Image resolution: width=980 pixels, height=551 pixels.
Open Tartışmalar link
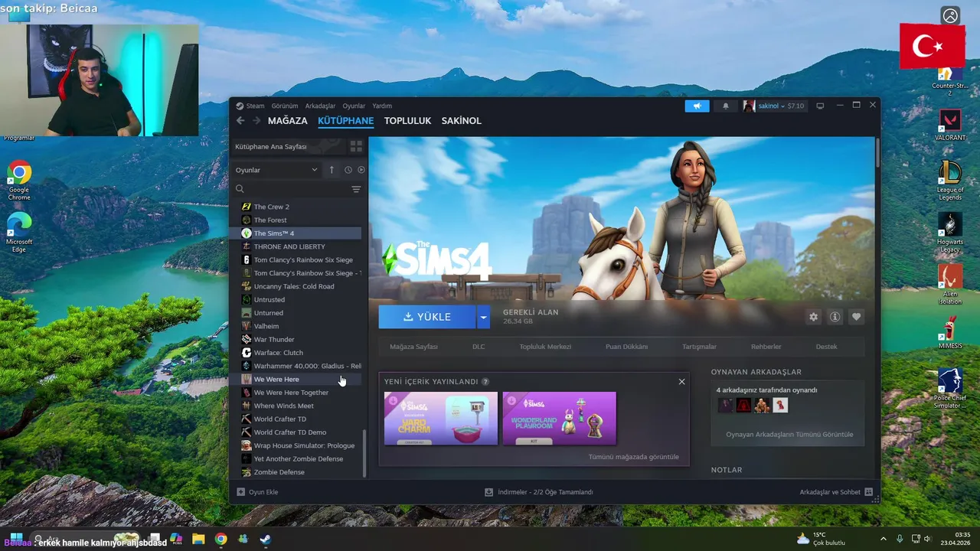[x=699, y=347]
